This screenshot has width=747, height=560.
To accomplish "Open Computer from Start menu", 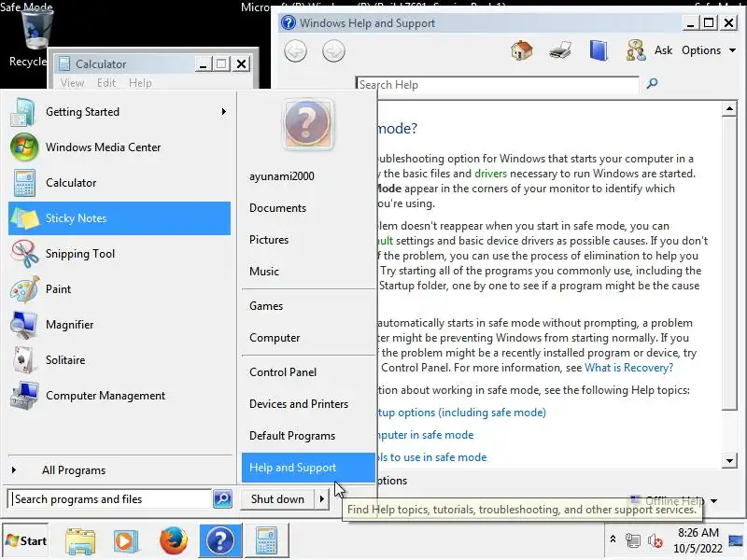I will point(308,338).
